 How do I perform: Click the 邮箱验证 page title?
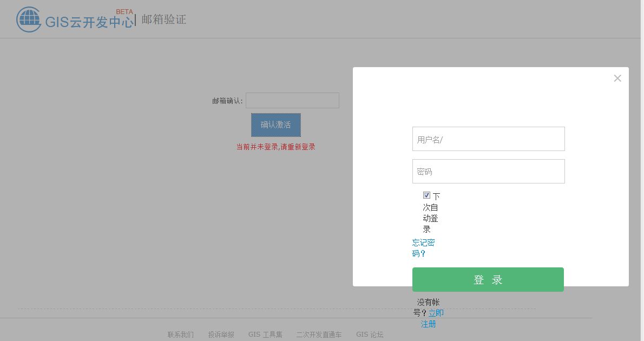(163, 19)
